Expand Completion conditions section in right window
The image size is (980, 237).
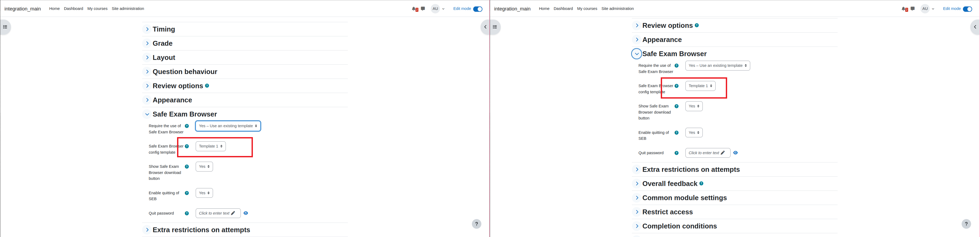[x=637, y=226]
